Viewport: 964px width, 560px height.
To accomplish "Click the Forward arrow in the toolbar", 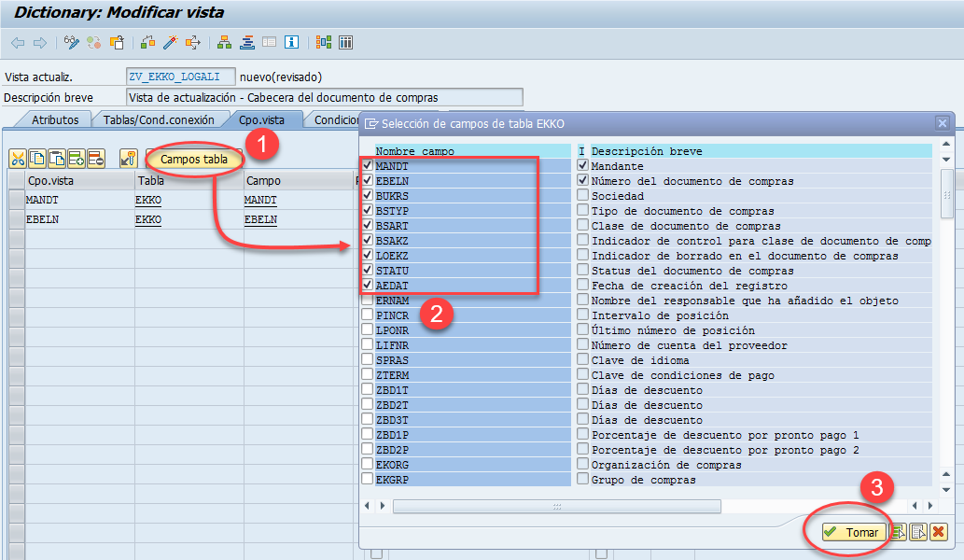I will (x=40, y=42).
